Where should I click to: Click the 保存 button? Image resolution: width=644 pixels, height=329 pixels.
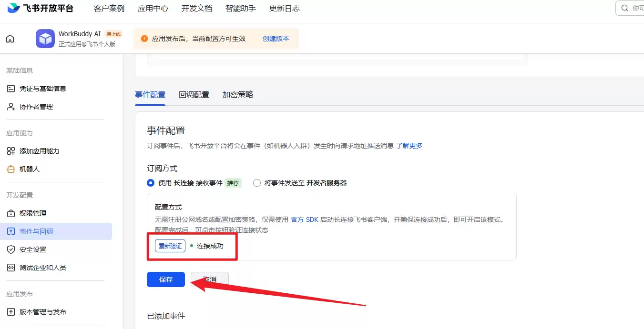tap(166, 279)
